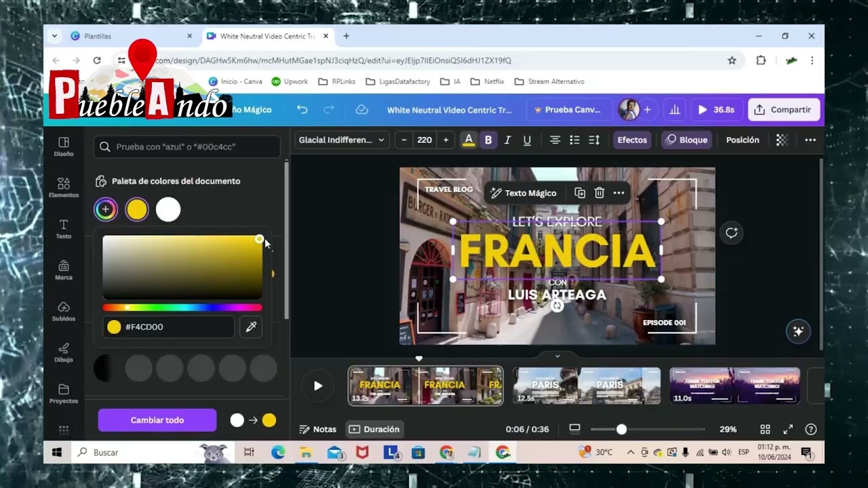Open the three-dot menu in the top toolbar
The width and height of the screenshot is (868, 488).
pyautogui.click(x=810, y=140)
